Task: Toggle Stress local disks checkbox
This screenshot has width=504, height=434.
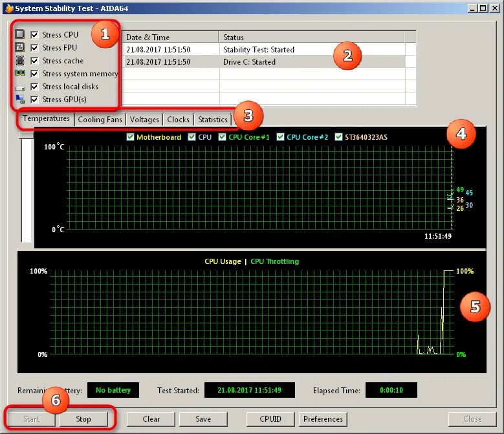Action: point(34,87)
